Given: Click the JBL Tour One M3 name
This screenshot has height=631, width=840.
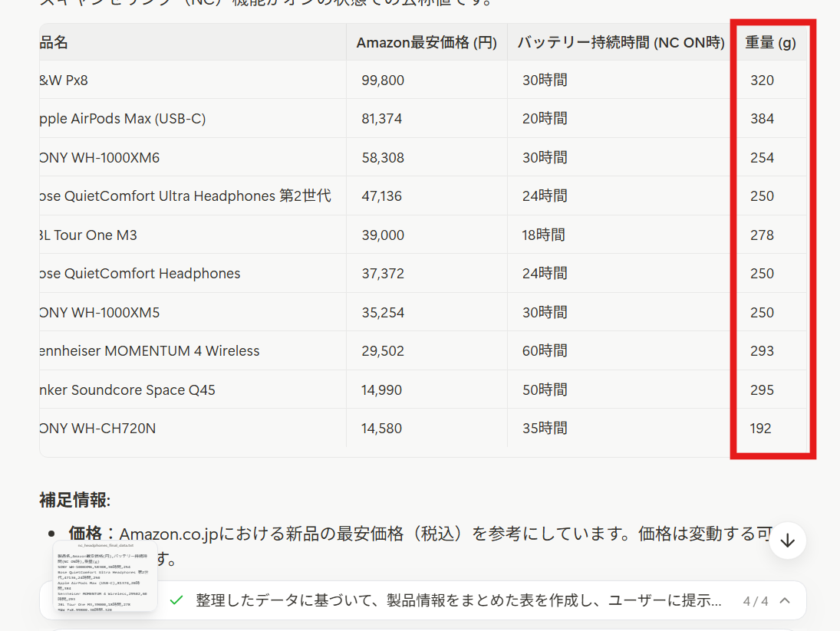Looking at the screenshot, I should click(88, 235).
